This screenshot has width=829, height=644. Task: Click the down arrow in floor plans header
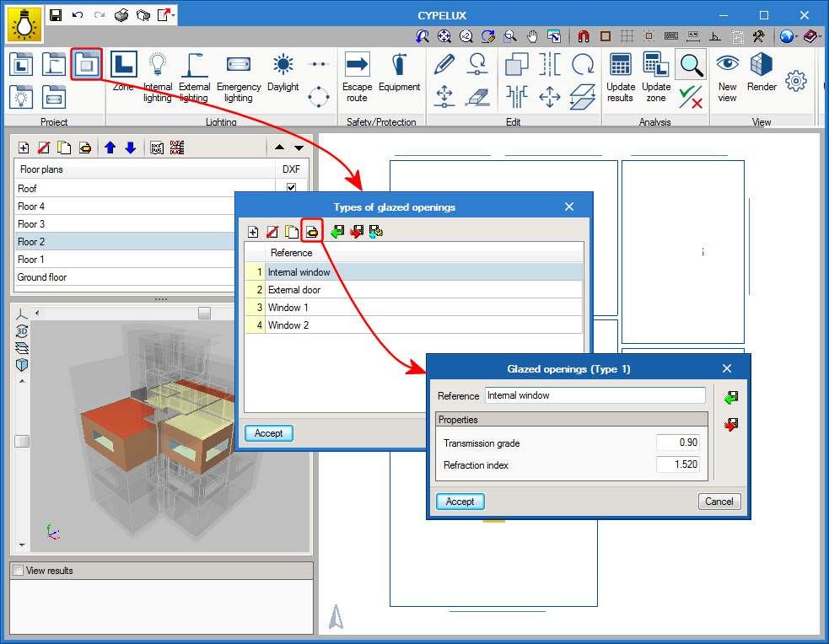[299, 148]
